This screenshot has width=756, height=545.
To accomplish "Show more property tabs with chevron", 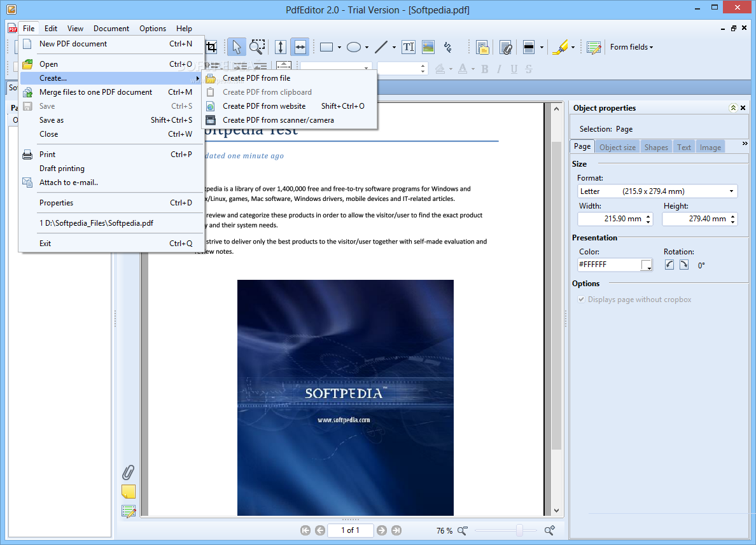I will point(745,144).
